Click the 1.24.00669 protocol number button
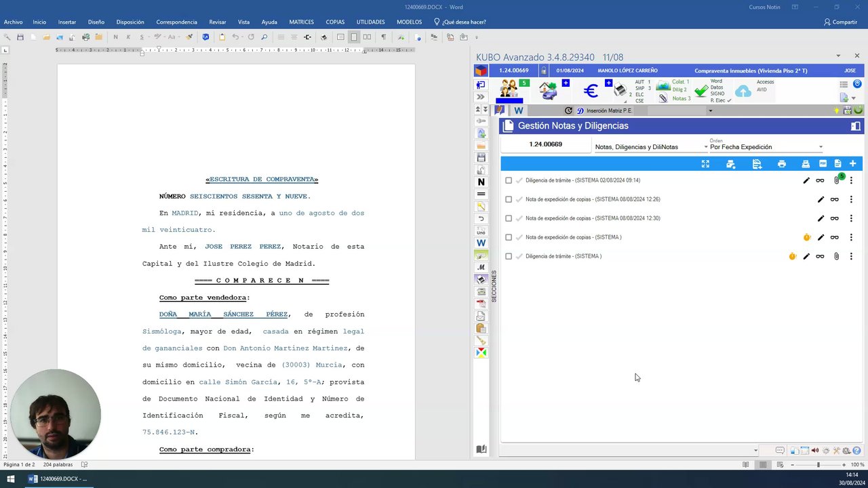868x488 pixels. tap(545, 144)
